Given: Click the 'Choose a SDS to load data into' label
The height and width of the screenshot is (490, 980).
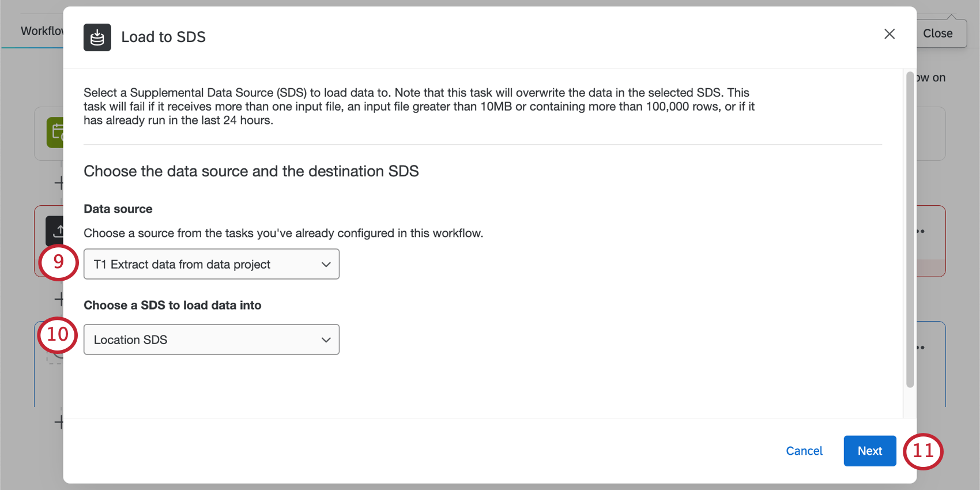Looking at the screenshot, I should pyautogui.click(x=172, y=306).
